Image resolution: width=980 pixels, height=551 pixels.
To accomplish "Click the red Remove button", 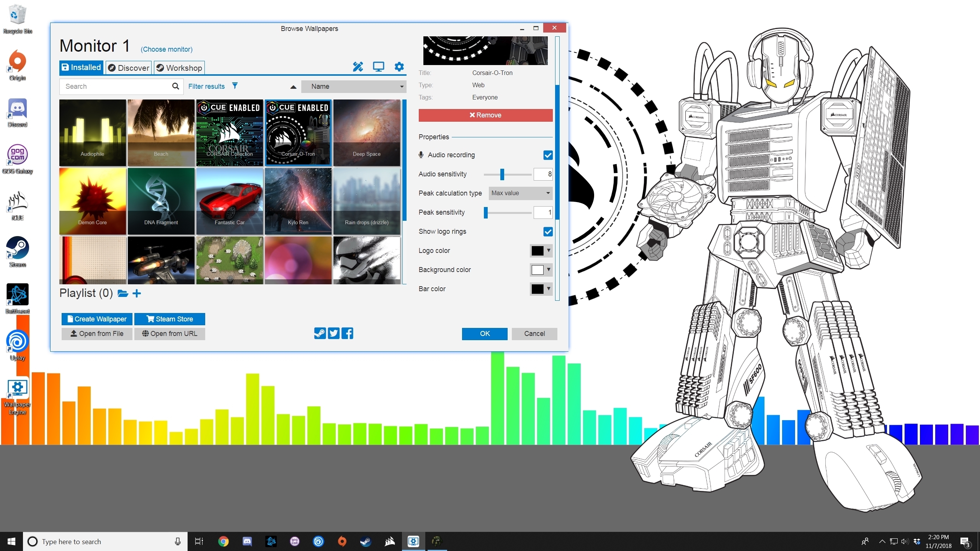I will pyautogui.click(x=485, y=115).
